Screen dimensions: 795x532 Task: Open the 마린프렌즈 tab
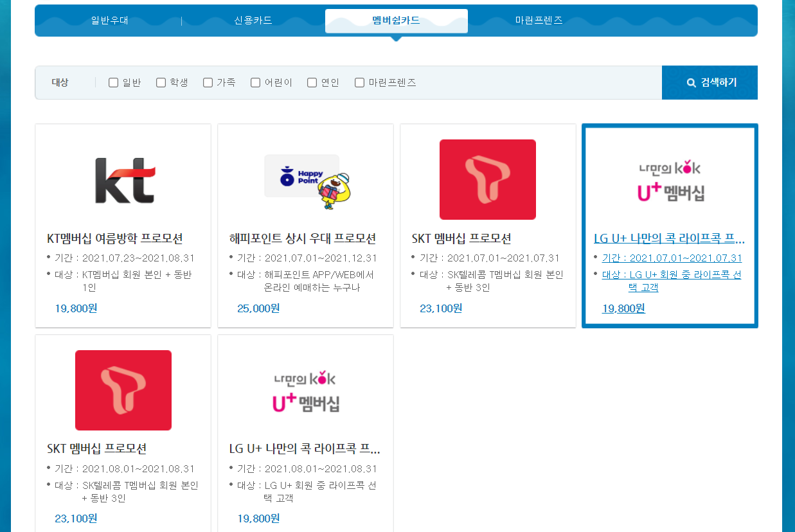pos(539,21)
